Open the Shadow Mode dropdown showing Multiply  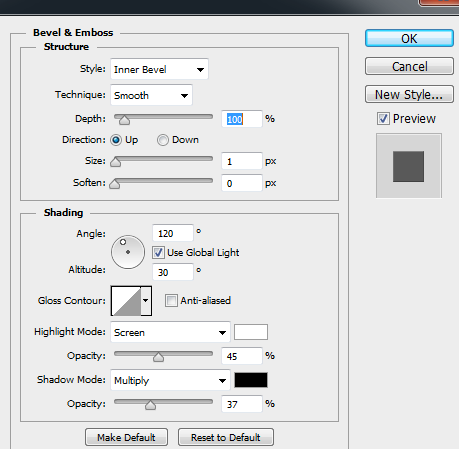[170, 380]
